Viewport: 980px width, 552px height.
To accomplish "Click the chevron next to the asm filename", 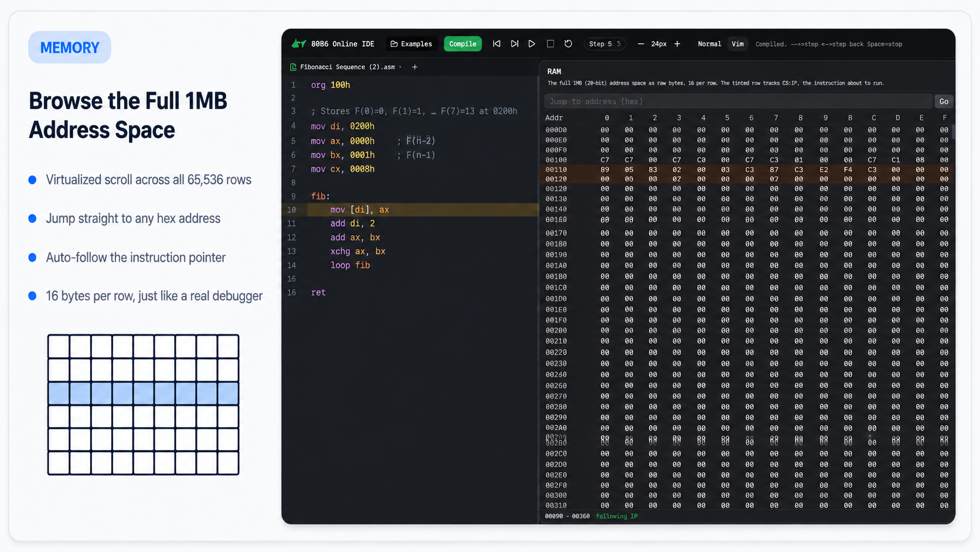I will pyautogui.click(x=400, y=67).
